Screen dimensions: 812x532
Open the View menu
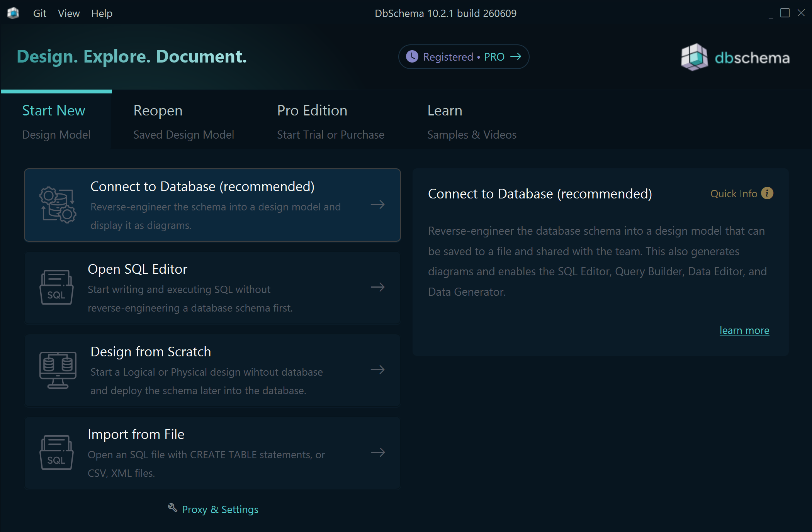[69, 13]
